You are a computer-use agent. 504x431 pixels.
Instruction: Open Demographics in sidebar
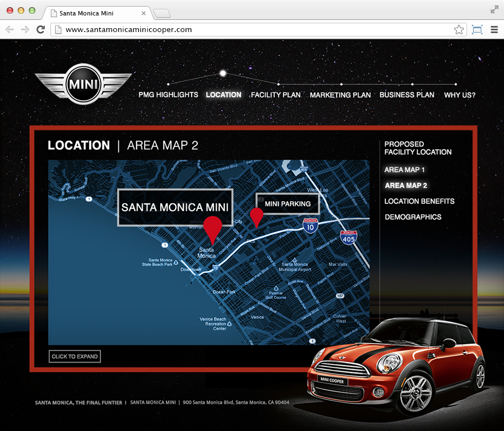pos(413,217)
